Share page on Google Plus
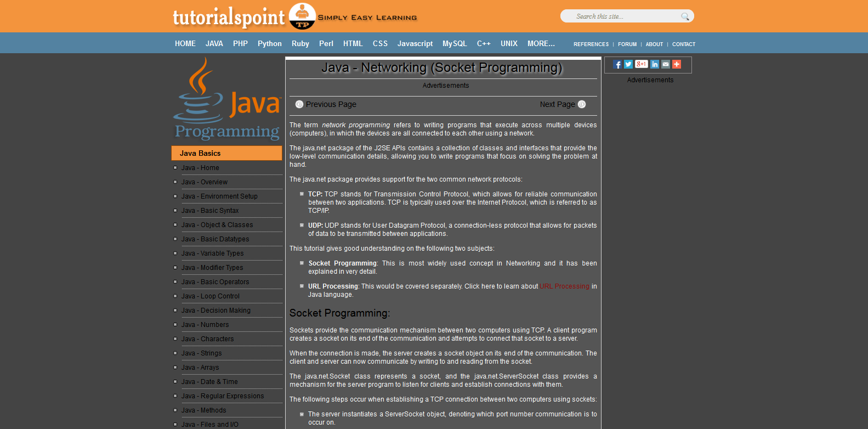Image resolution: width=868 pixels, height=429 pixels. [642, 64]
